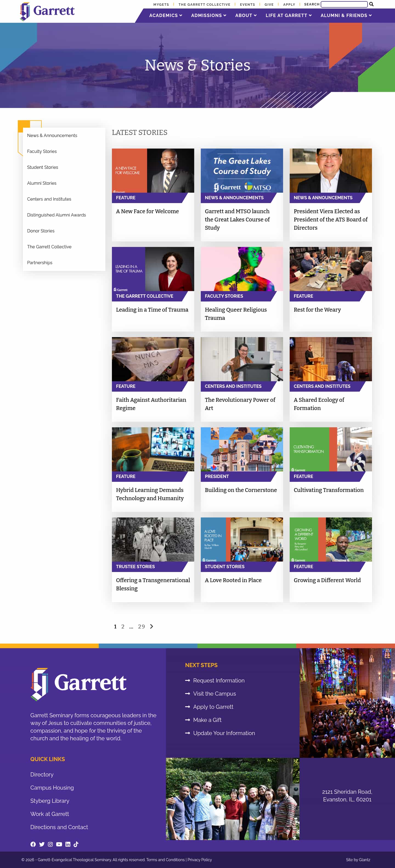Viewport: 395px width, 868px height.
Task: Open Work at Garrett quick link
Action: pyautogui.click(x=50, y=814)
